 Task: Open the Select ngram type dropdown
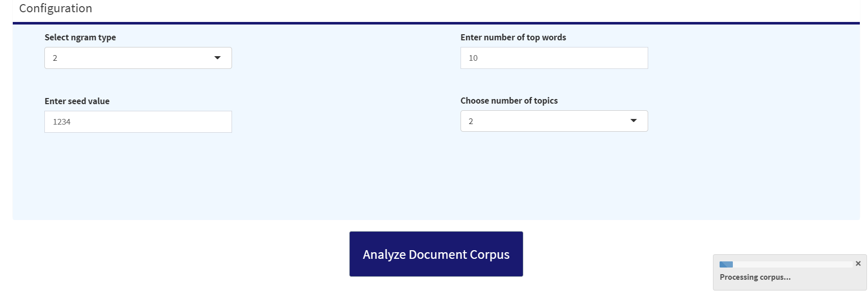(x=138, y=58)
